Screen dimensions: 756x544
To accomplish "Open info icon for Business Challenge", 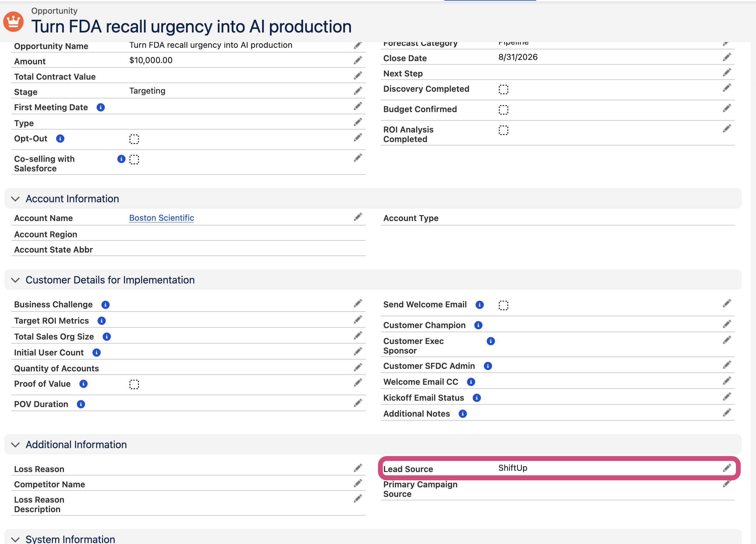I will (x=105, y=305).
